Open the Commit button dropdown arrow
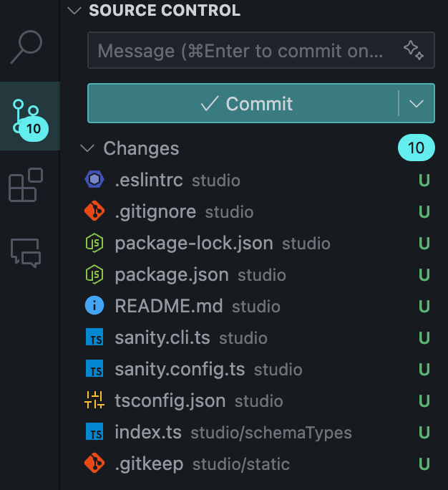448x490 pixels. [417, 104]
